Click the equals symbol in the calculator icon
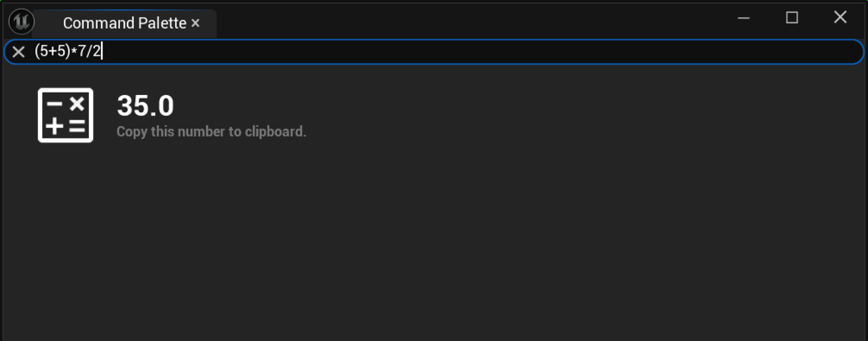Screen dimensions: 868x341 (77, 126)
